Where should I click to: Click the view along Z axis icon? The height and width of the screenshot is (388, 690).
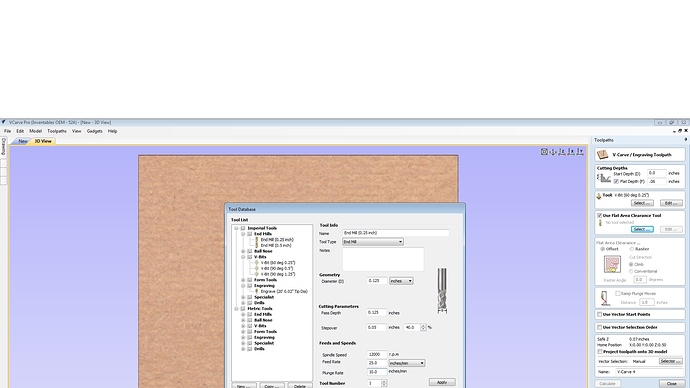click(x=562, y=152)
